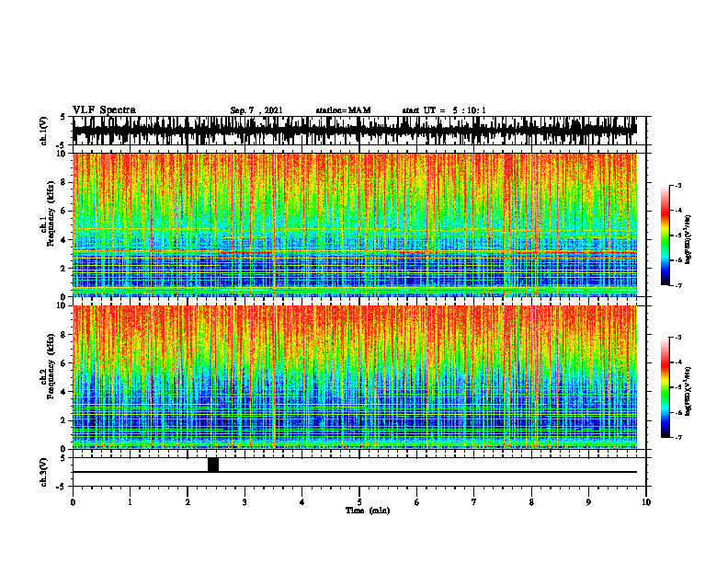Click time axis tick label "0"
Image resolution: width=728 pixels, height=563 pixels.
(73, 502)
